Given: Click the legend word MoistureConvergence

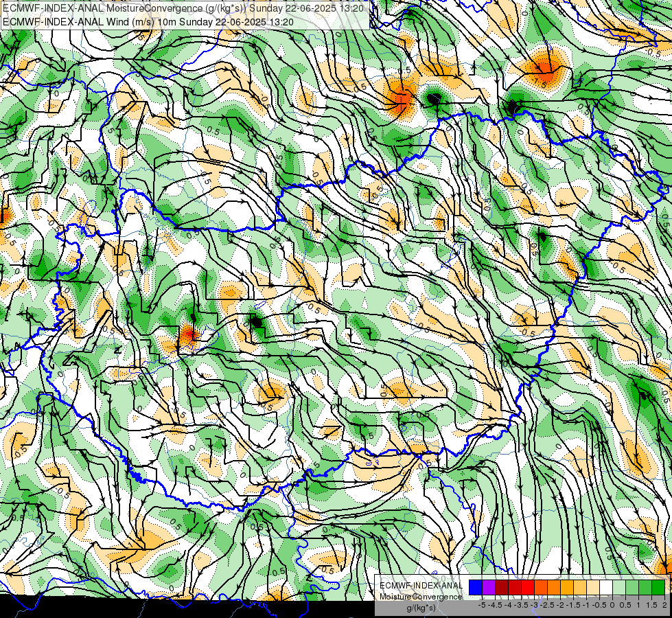Looking at the screenshot, I should tap(421, 597).
